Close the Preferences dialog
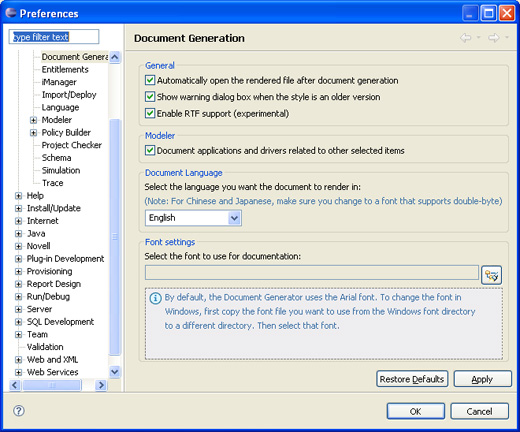The width and height of the screenshot is (520, 432). pyautogui.click(x=507, y=14)
